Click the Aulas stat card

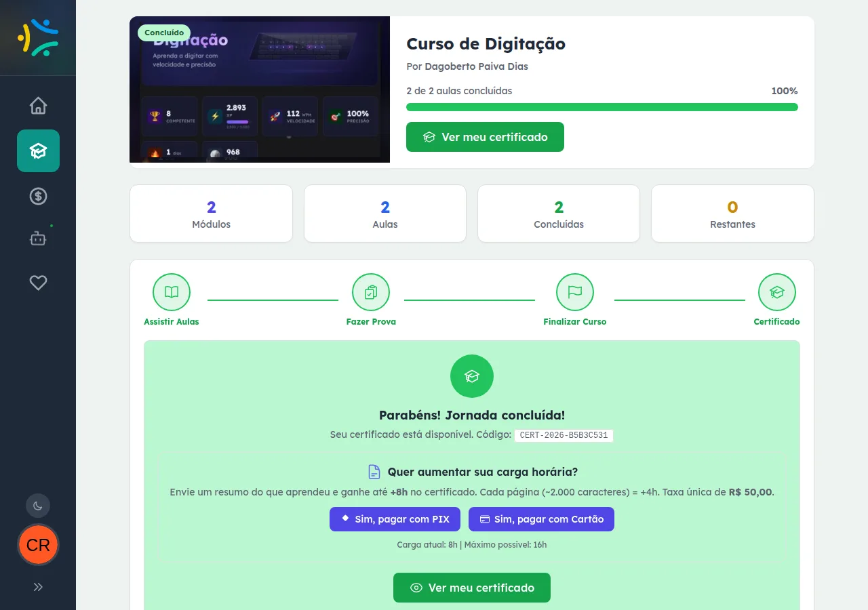click(385, 213)
